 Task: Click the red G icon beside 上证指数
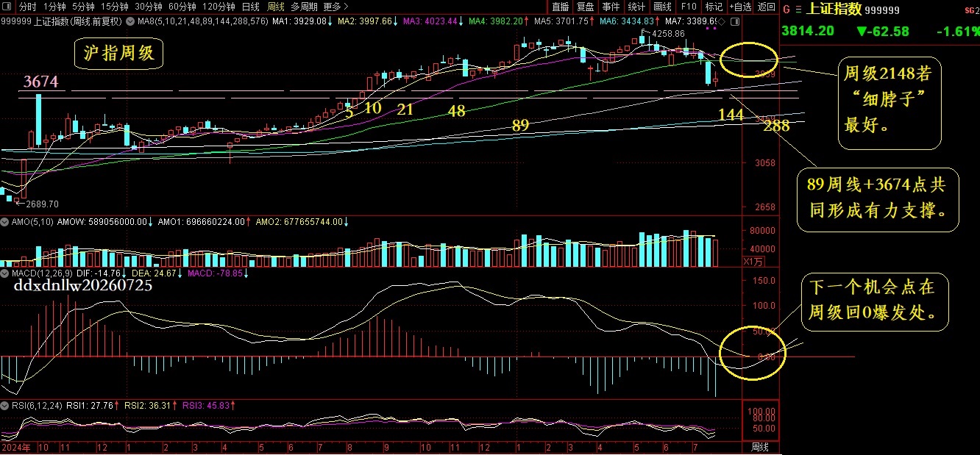pyautogui.click(x=787, y=10)
